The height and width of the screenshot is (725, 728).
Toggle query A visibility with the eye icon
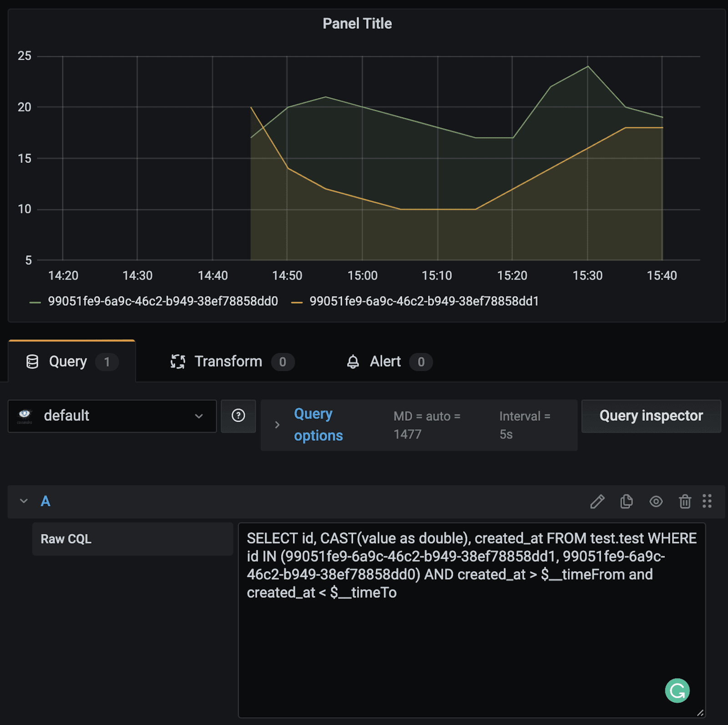[x=656, y=501]
